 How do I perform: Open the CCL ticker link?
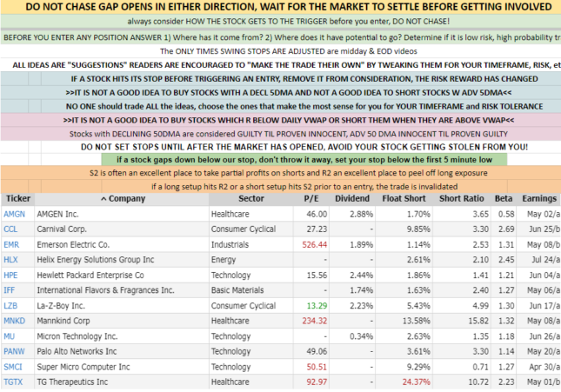pyautogui.click(x=10, y=229)
